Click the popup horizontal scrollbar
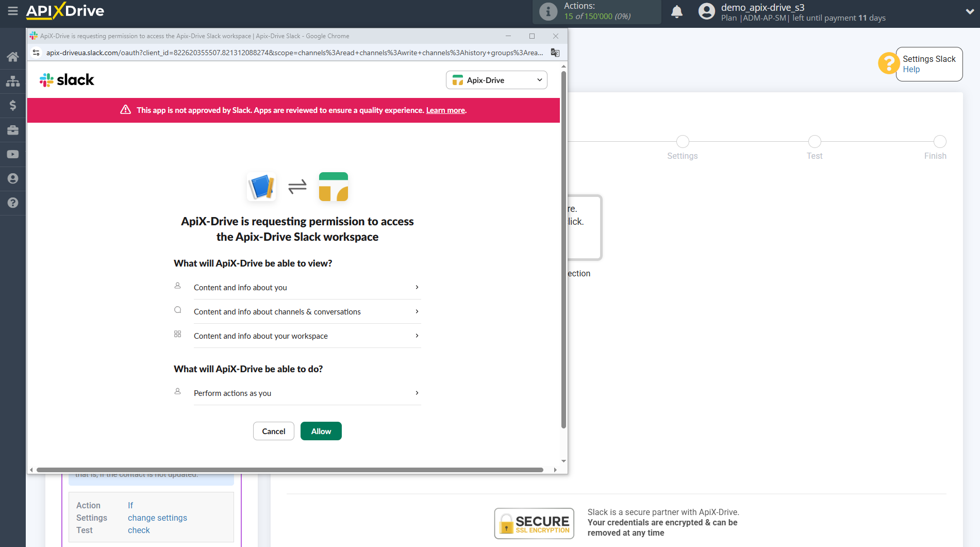The width and height of the screenshot is (980, 547). click(x=290, y=470)
